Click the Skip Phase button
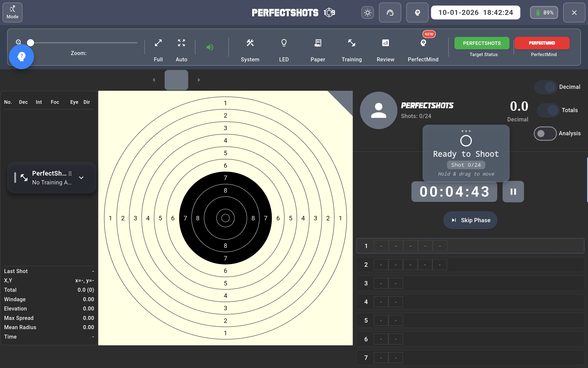Screen dimensions: 588x368 pyautogui.click(x=470, y=220)
